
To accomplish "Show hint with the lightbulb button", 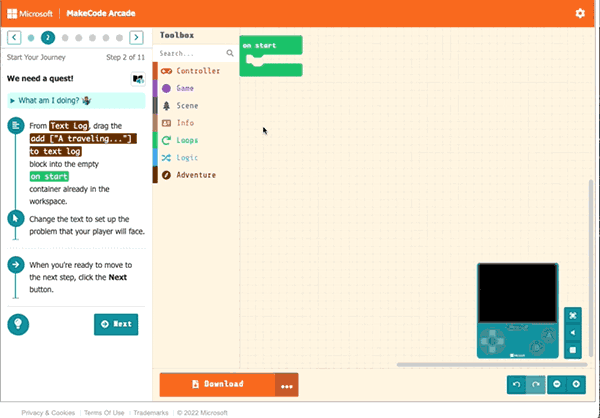I will (x=18, y=324).
